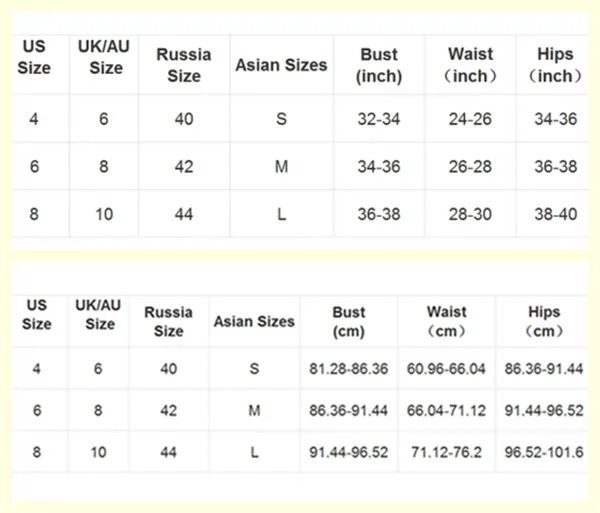
Task: Click the 32-34 bust measurement cell
Action: point(379,119)
